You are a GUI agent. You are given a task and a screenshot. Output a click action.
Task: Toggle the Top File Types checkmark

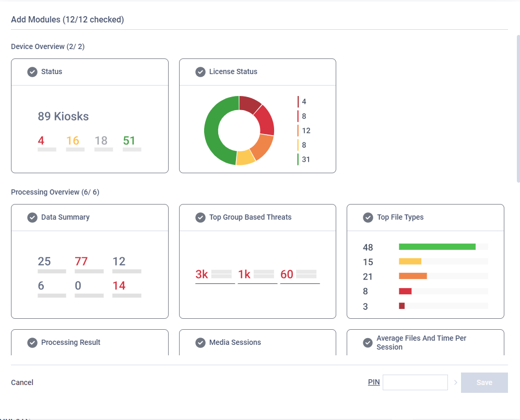point(368,218)
